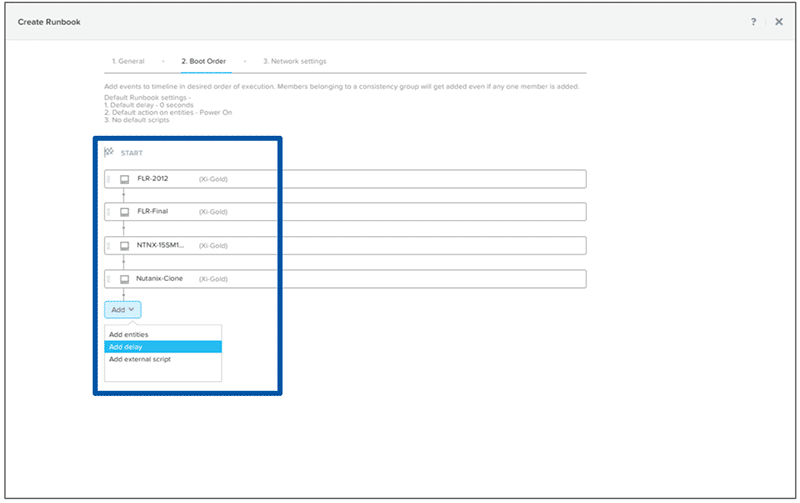The width and height of the screenshot is (800, 503).
Task: Click the FLR-2012 VM monitor icon
Action: [x=124, y=179]
